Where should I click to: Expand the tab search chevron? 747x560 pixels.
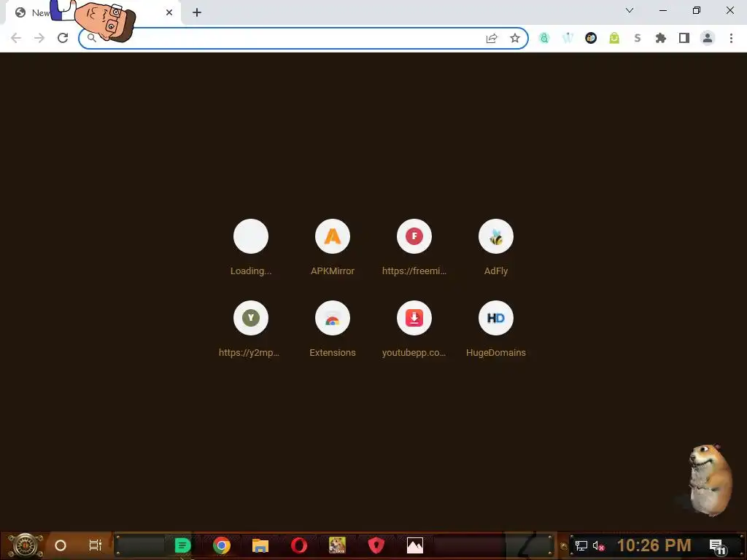[630, 10]
